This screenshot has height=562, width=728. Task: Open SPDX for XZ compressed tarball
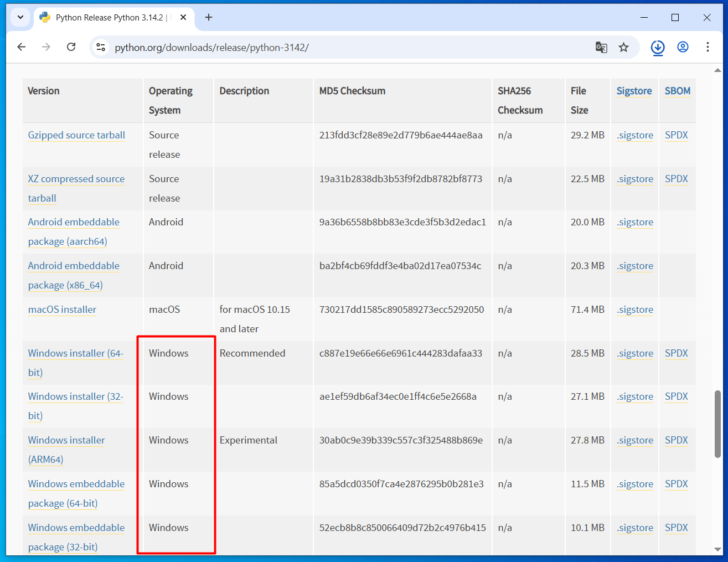point(677,179)
